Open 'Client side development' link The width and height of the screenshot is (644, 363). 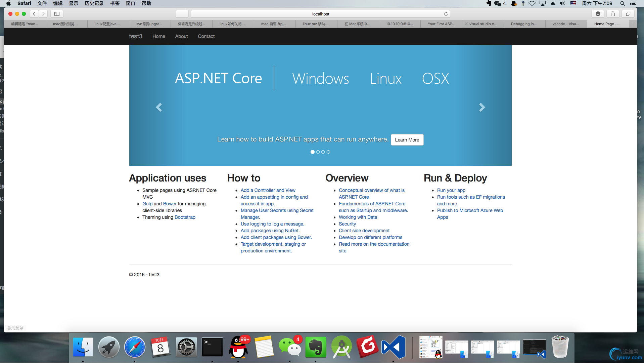364,231
